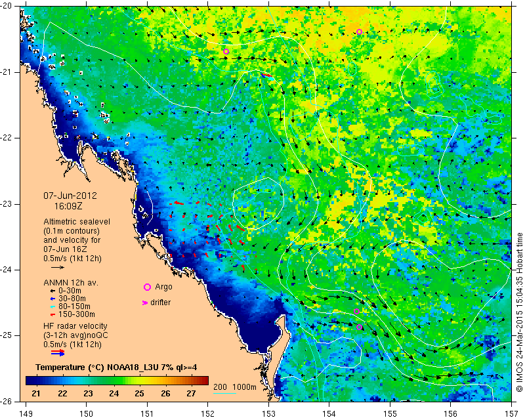Click the Argo magenta circle legend symbol
Viewport: 525px width, 420px height.
click(x=147, y=287)
